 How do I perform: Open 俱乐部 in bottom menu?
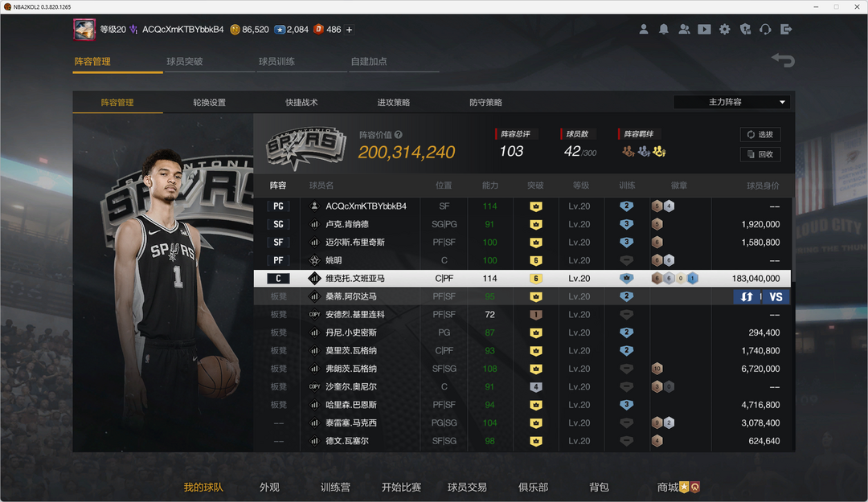point(533,487)
